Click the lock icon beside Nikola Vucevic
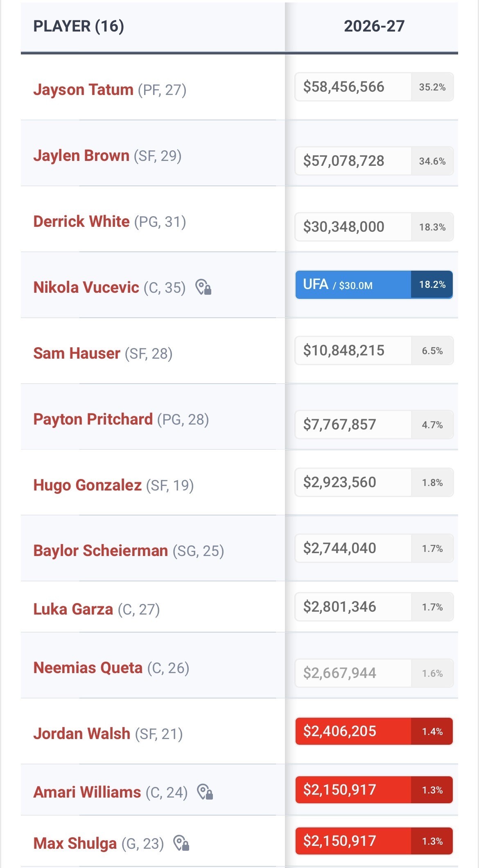 coord(203,287)
